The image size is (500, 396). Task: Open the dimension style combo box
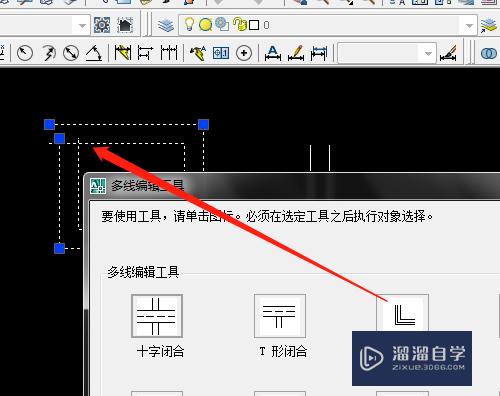coord(387,53)
